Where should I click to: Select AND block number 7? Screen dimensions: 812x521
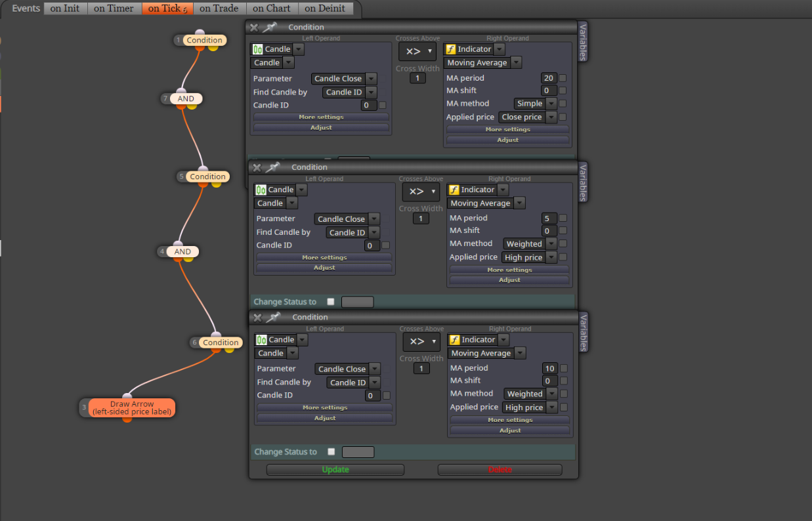(186, 99)
